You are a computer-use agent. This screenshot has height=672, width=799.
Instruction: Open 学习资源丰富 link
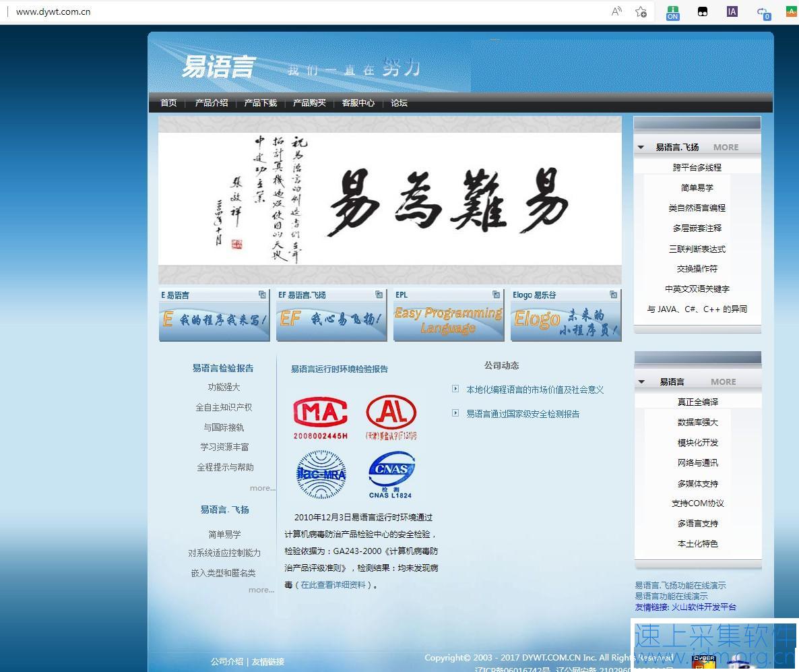coord(224,447)
